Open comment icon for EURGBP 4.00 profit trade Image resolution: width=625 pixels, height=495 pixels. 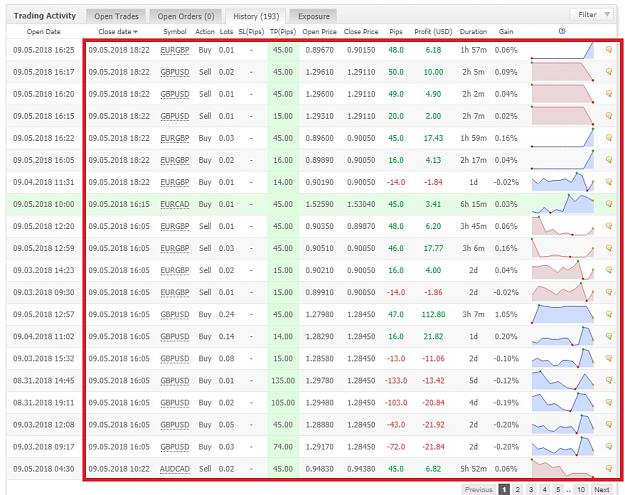point(609,270)
